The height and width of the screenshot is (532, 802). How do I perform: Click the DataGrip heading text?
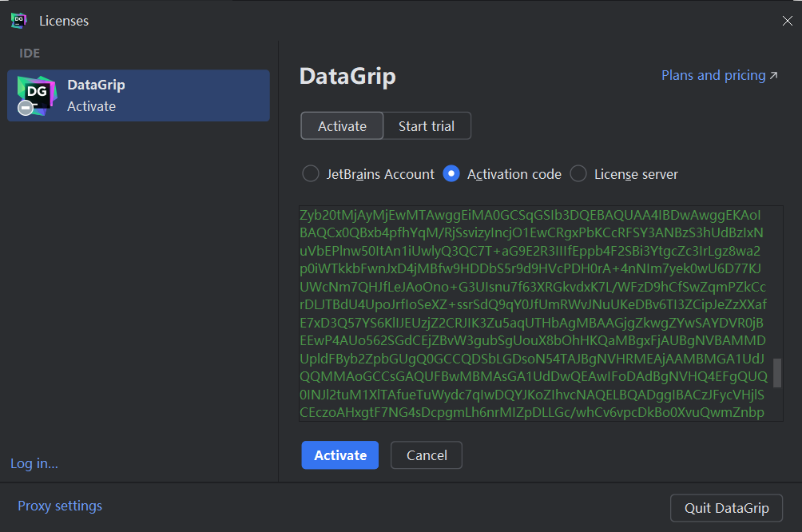point(347,77)
